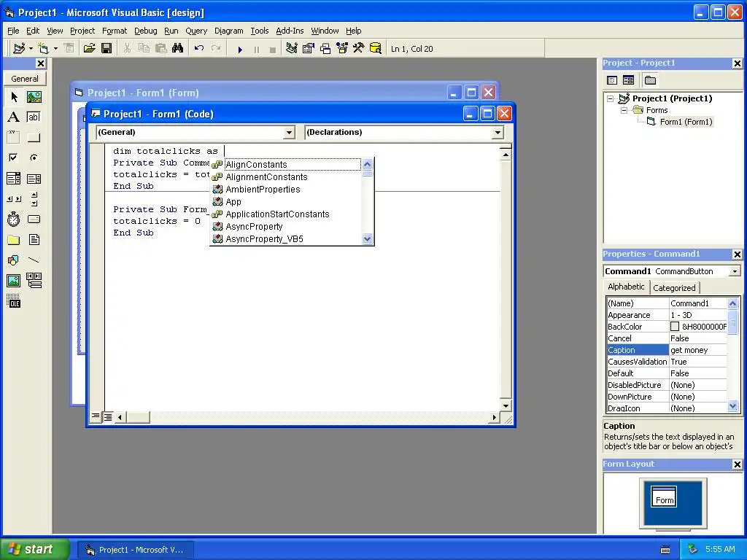Select the DirListBox folder tool
Image resolution: width=747 pixels, height=560 pixels.
coord(14,239)
